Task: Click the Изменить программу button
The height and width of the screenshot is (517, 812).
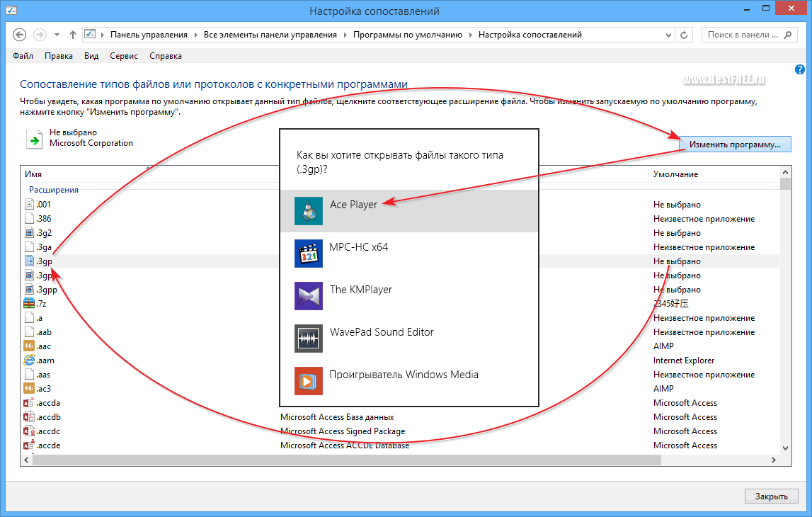Action: [x=735, y=144]
